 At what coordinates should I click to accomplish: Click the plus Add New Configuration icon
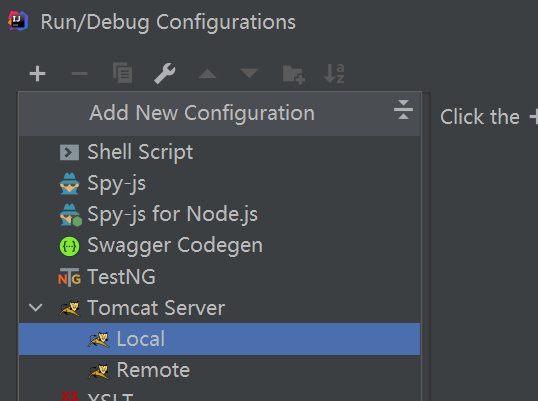point(37,74)
